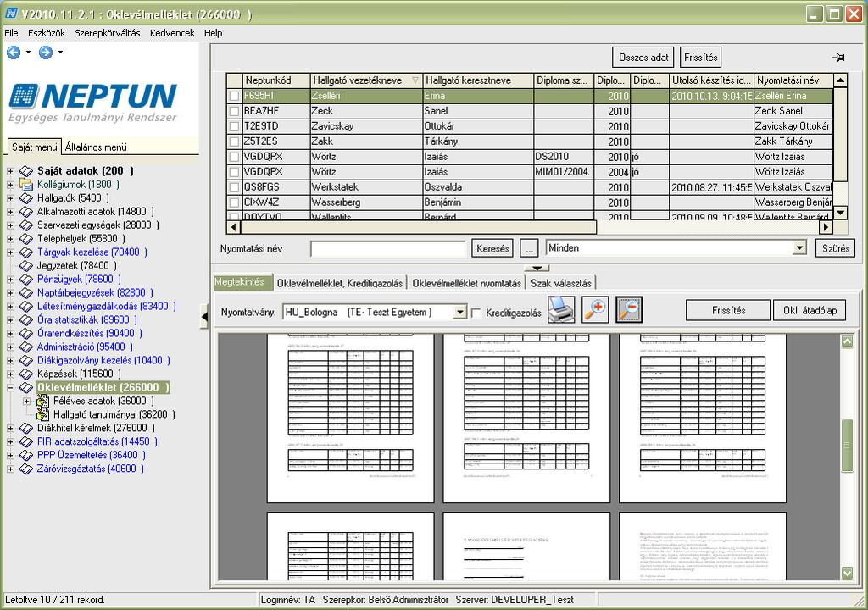Click the Saját adatok tree icon
Image resolution: width=868 pixels, height=610 pixels.
tap(26, 171)
